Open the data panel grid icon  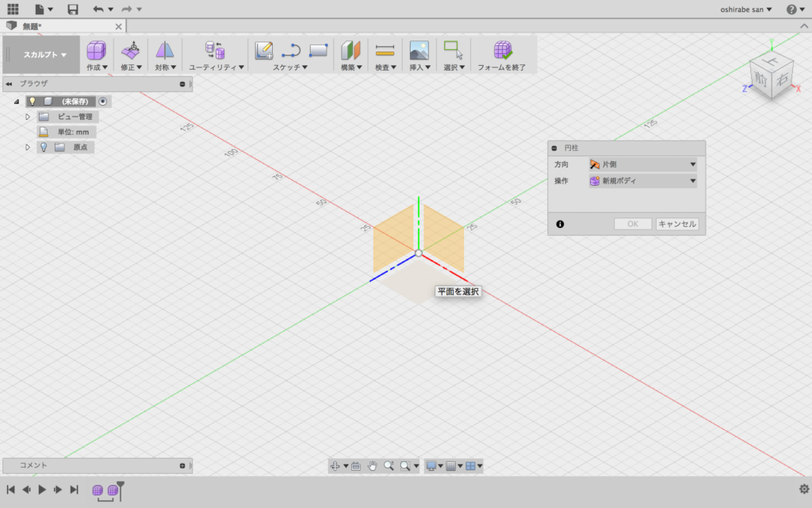click(x=13, y=9)
